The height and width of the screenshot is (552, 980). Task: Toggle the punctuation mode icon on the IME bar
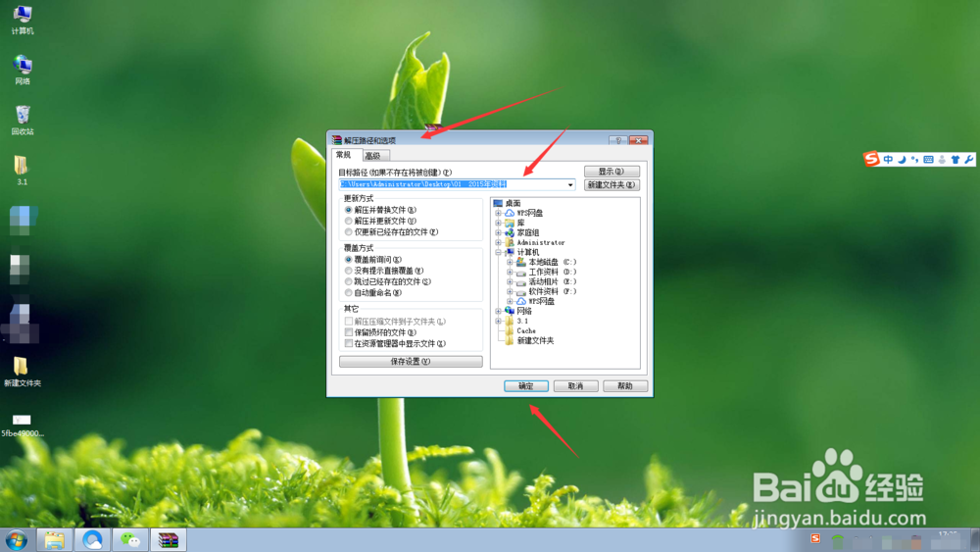coord(914,160)
